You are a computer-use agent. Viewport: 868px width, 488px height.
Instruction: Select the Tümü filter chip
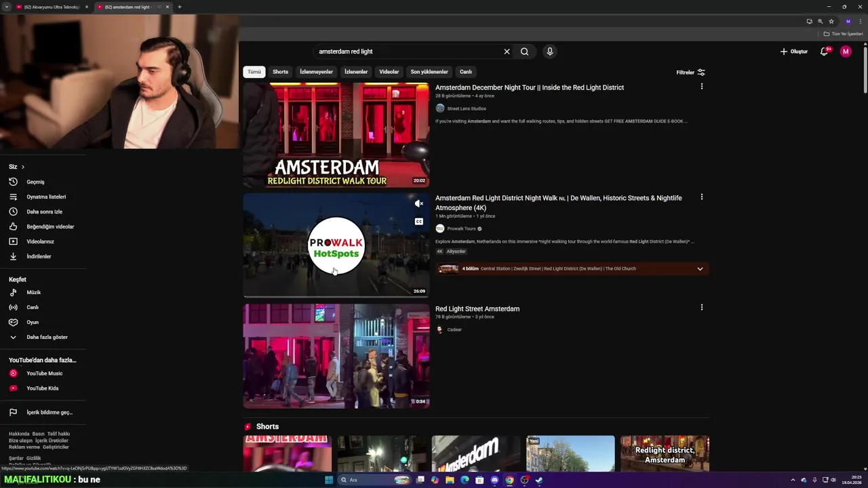pos(254,72)
